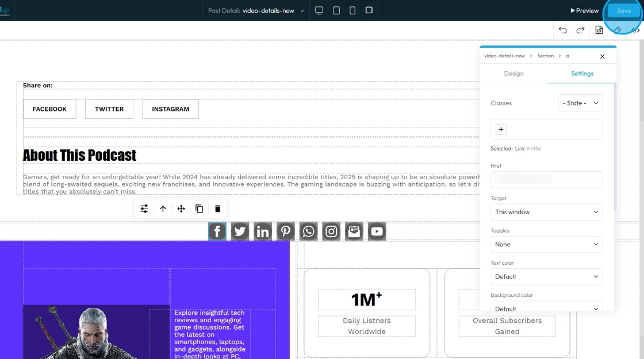Screen dimensions: 644x359
Task: Click the INSTAGRAM share button
Action: pos(170,109)
